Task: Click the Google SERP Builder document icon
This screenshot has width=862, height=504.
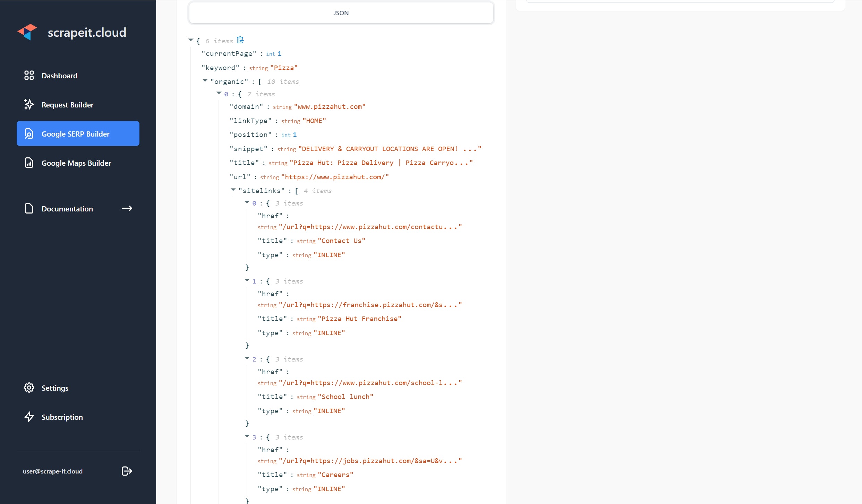Action: 29,133
